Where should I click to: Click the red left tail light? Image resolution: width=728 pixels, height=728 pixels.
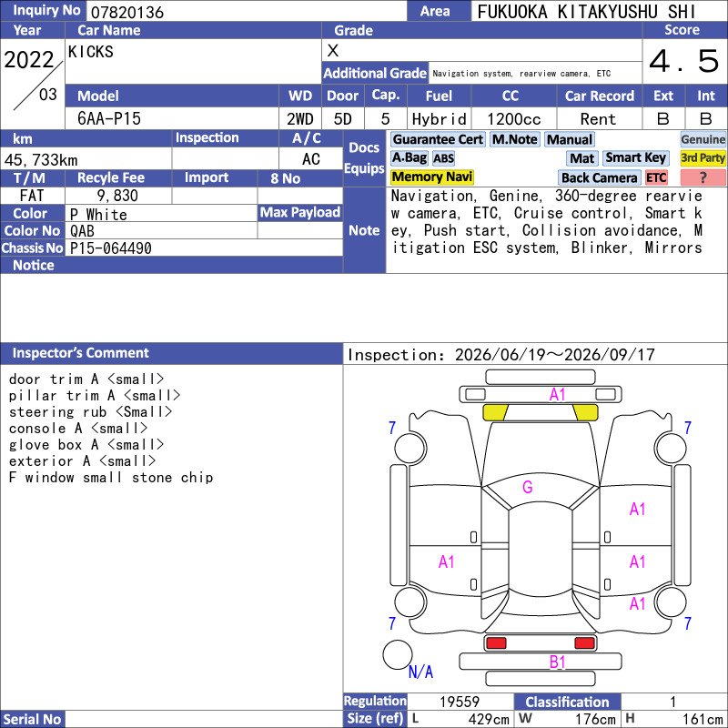tap(496, 643)
